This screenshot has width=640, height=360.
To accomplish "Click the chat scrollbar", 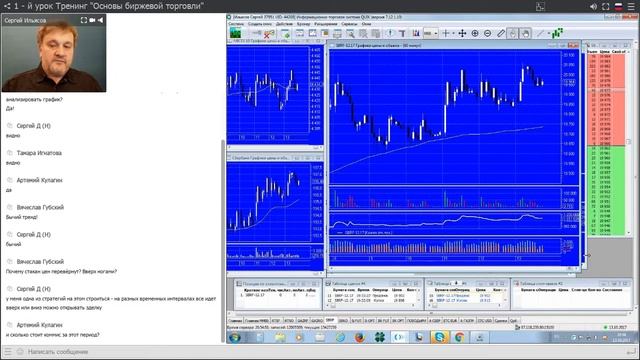I will [x=223, y=241].
